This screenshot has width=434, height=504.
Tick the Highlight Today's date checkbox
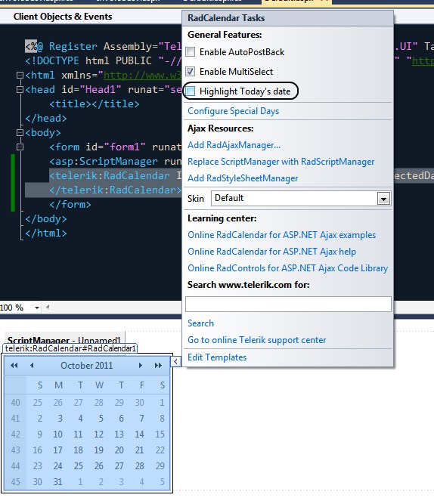[191, 91]
